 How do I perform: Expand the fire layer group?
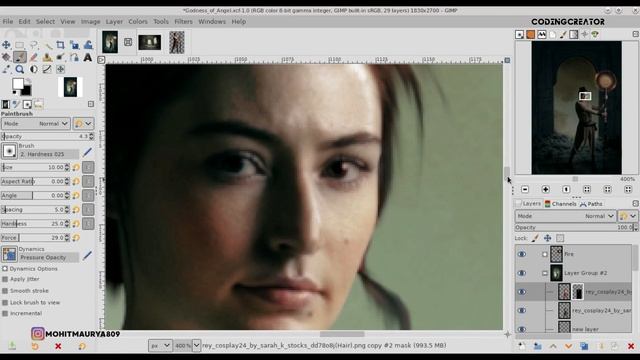[544, 254]
